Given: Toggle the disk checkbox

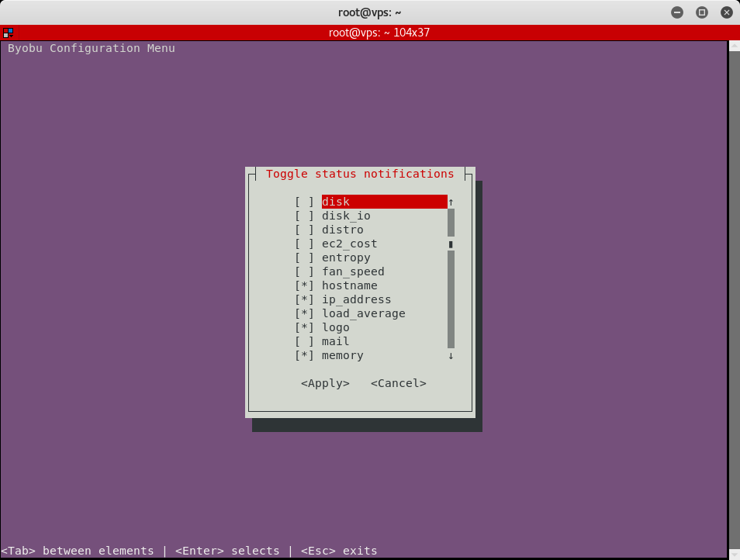Looking at the screenshot, I should click(x=304, y=202).
